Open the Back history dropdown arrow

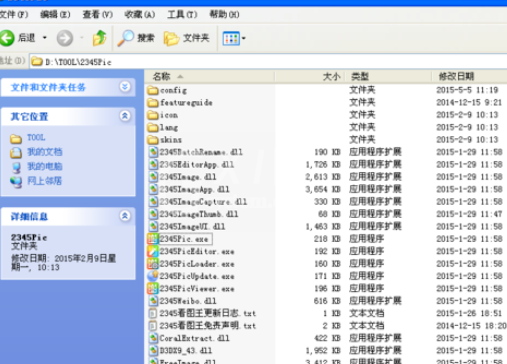[x=45, y=38]
